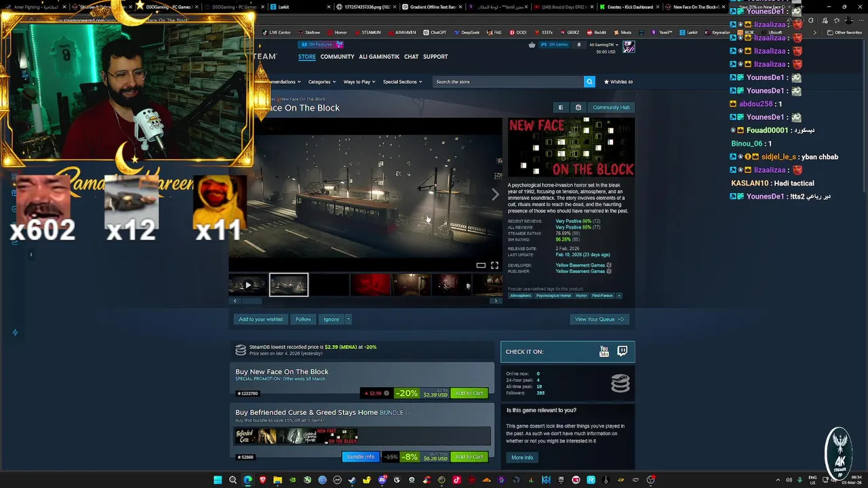
Task: Open the ChatGPT bookmark in bookmarks bar
Action: coord(435,32)
